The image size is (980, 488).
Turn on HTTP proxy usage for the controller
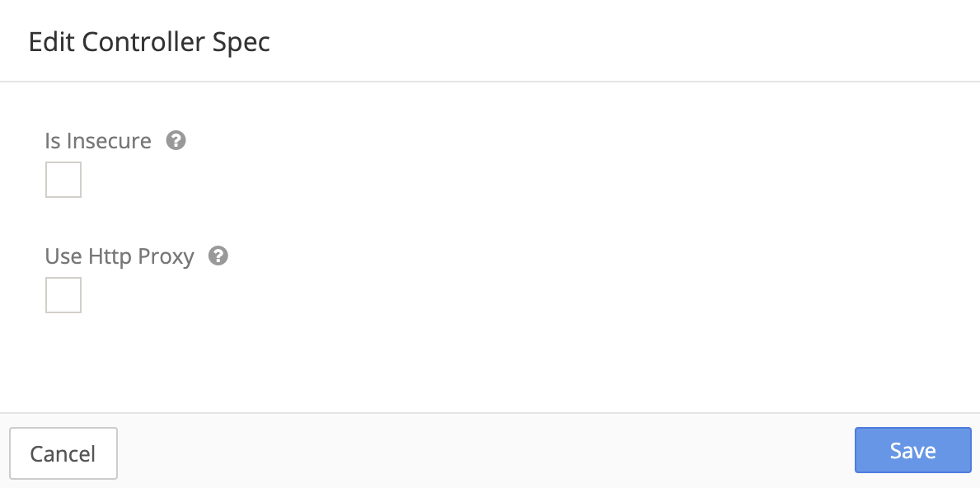(63, 295)
